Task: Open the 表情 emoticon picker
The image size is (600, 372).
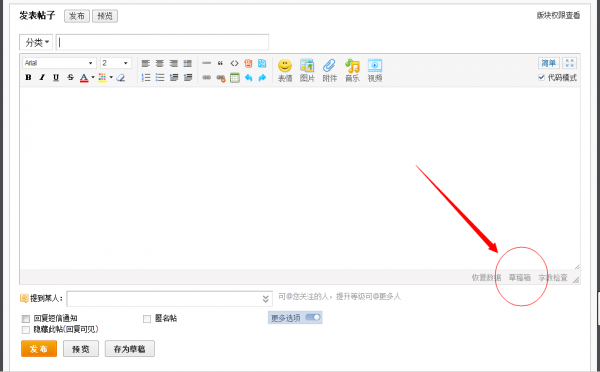Action: pyautogui.click(x=285, y=70)
